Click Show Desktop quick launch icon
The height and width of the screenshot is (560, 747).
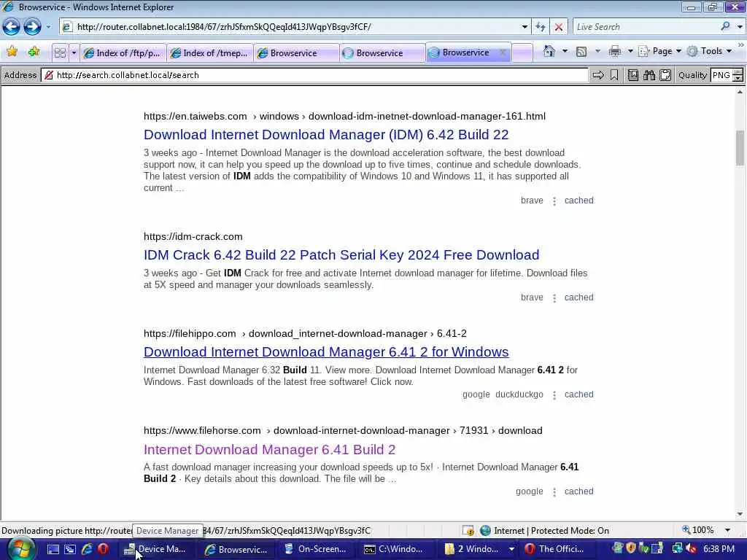point(53,549)
